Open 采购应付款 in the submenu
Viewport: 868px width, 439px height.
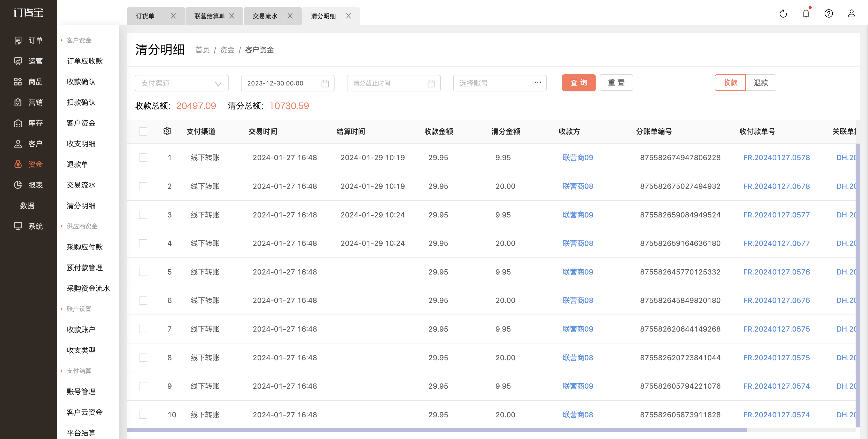point(84,247)
